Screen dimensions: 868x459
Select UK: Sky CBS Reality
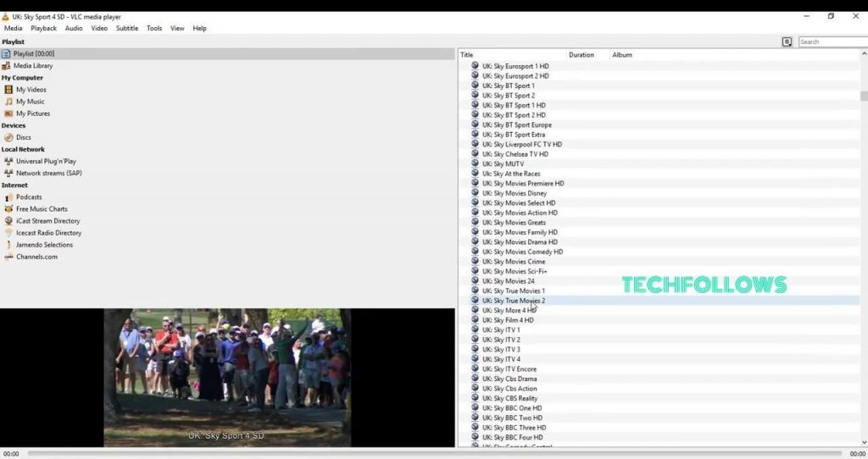pos(509,398)
